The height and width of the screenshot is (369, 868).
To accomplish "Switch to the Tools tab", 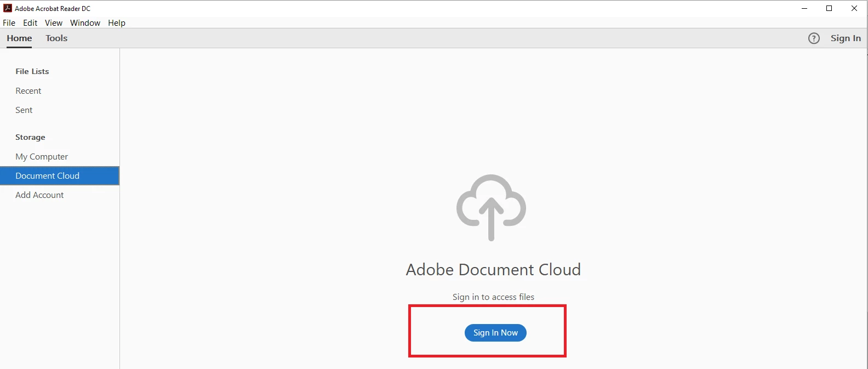I will tap(56, 38).
